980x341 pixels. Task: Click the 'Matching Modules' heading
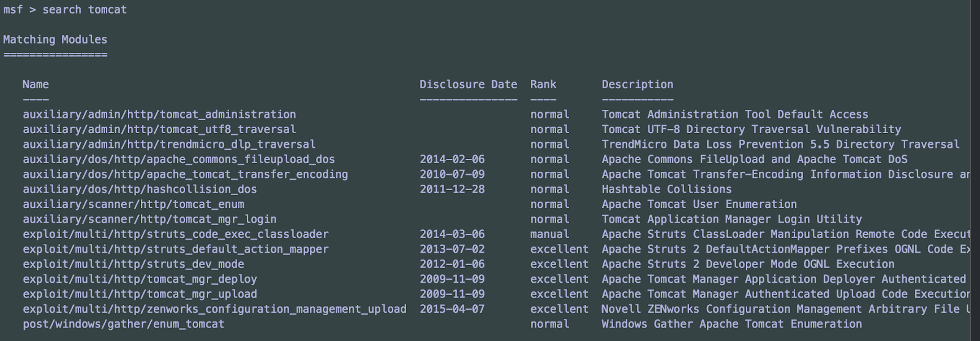pos(55,39)
